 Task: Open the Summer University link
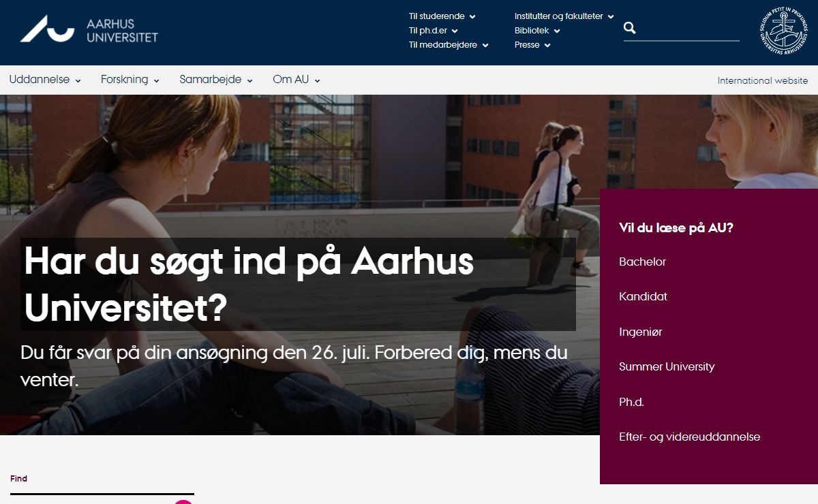(667, 367)
